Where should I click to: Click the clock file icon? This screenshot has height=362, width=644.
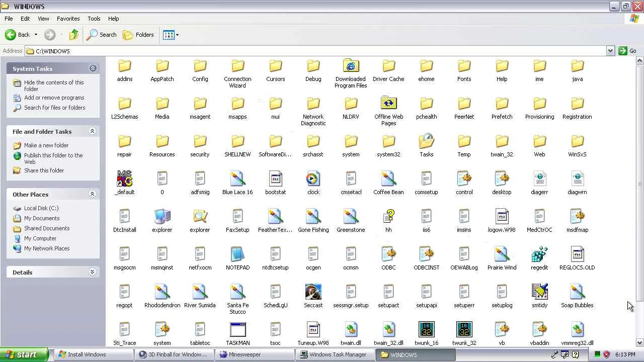[x=313, y=179]
